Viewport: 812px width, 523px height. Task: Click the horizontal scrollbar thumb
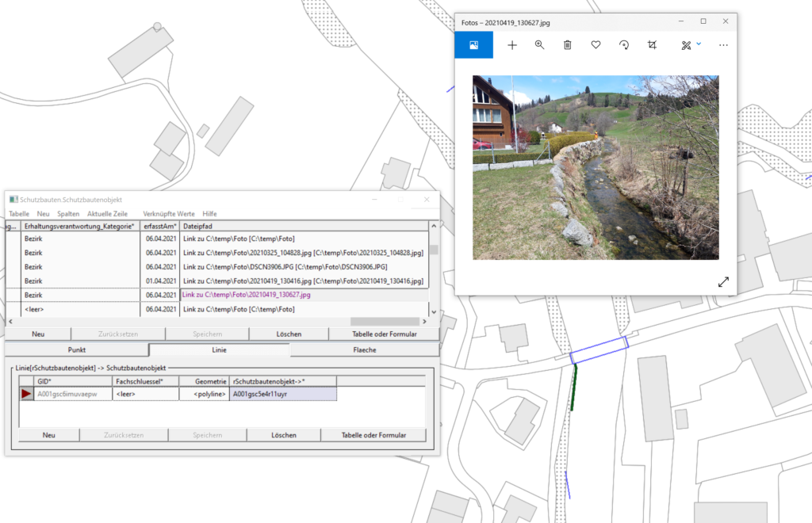[x=385, y=321]
